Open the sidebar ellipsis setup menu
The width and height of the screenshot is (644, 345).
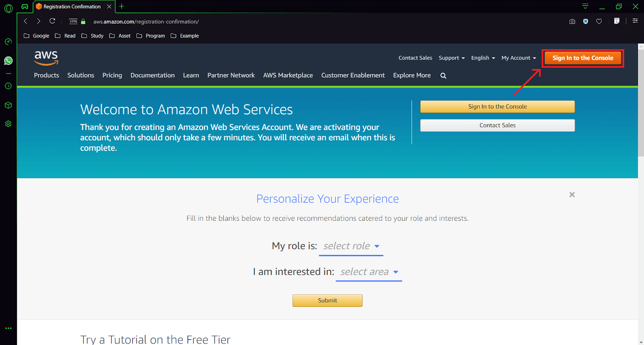[8, 328]
